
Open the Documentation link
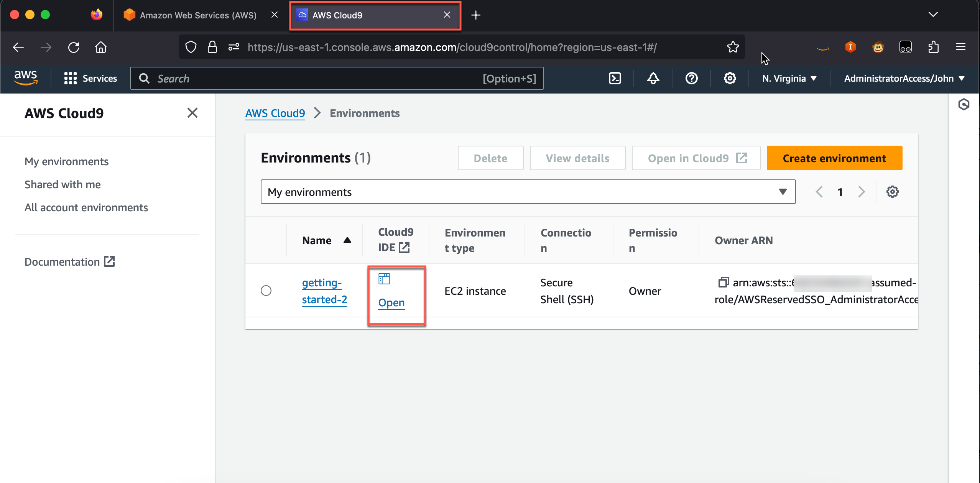70,262
